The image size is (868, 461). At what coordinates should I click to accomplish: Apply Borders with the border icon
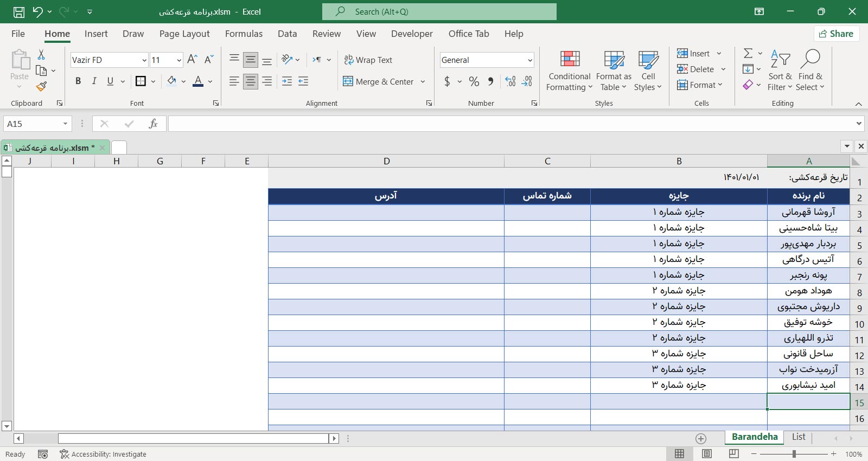click(141, 81)
